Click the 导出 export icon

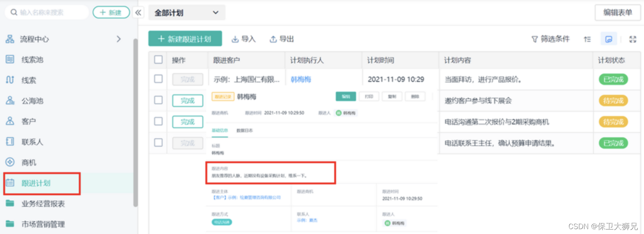click(x=273, y=39)
